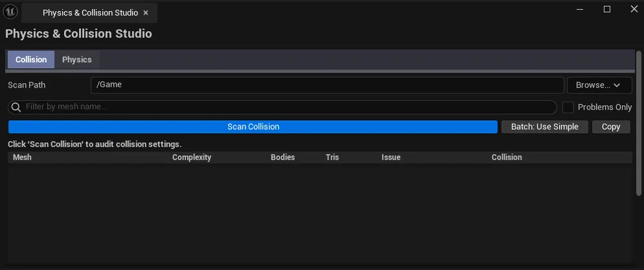Click 'Click 'Scan Collision' to audit' status text
Viewport: 644px width, 270px height.
pos(95,145)
